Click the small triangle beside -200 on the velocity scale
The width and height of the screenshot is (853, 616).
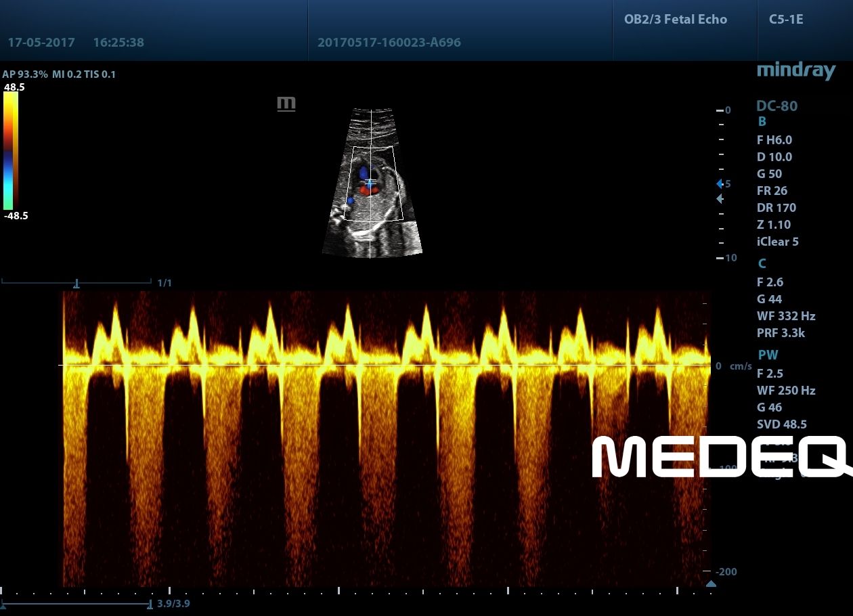tap(711, 584)
